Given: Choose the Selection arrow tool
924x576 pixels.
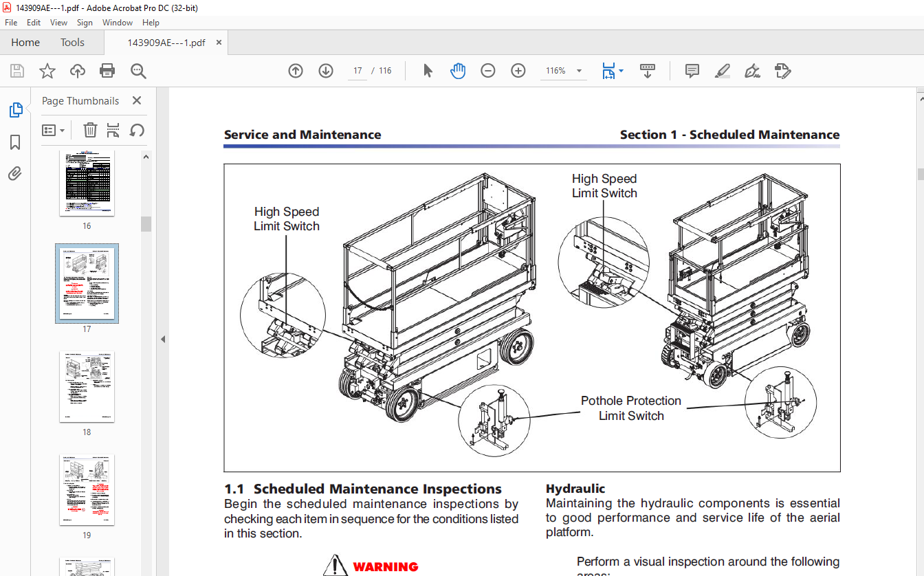Looking at the screenshot, I should pos(428,71).
